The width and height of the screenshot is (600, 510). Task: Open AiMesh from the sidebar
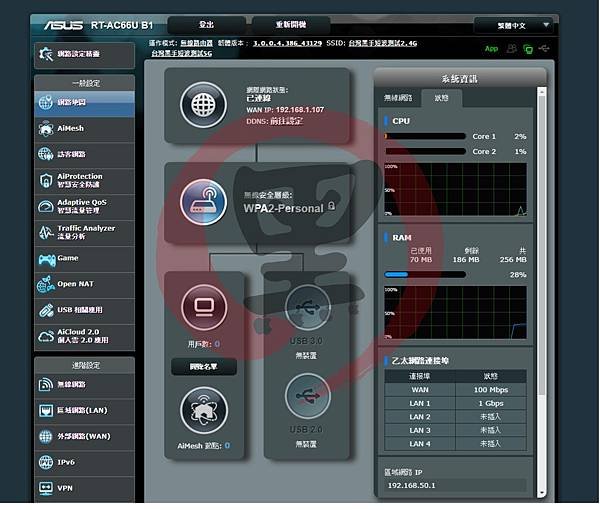tap(84, 129)
